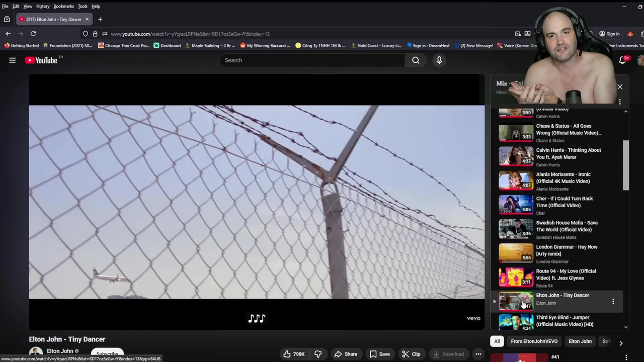This screenshot has width=644, height=362.
Task: Click the video player frame
Action: point(257,202)
